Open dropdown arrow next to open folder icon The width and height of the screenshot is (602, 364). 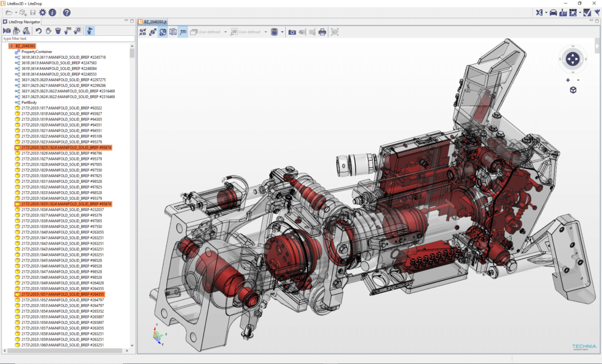coord(16,13)
